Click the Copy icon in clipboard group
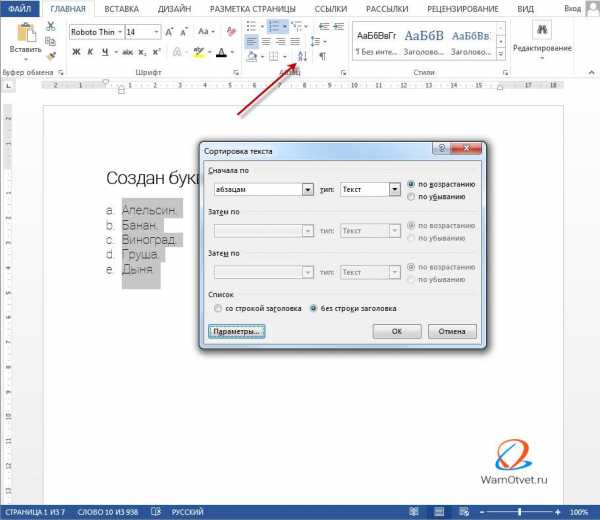 tap(50, 41)
